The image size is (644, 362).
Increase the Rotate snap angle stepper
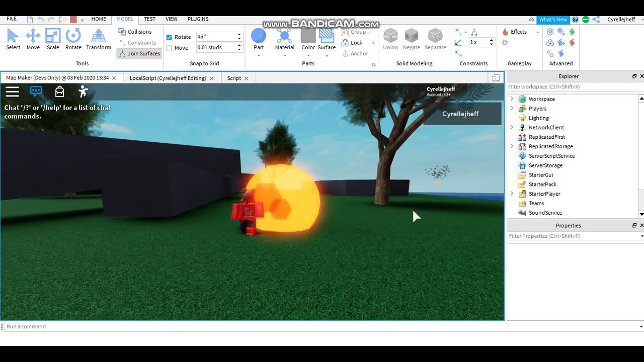pyautogui.click(x=239, y=35)
